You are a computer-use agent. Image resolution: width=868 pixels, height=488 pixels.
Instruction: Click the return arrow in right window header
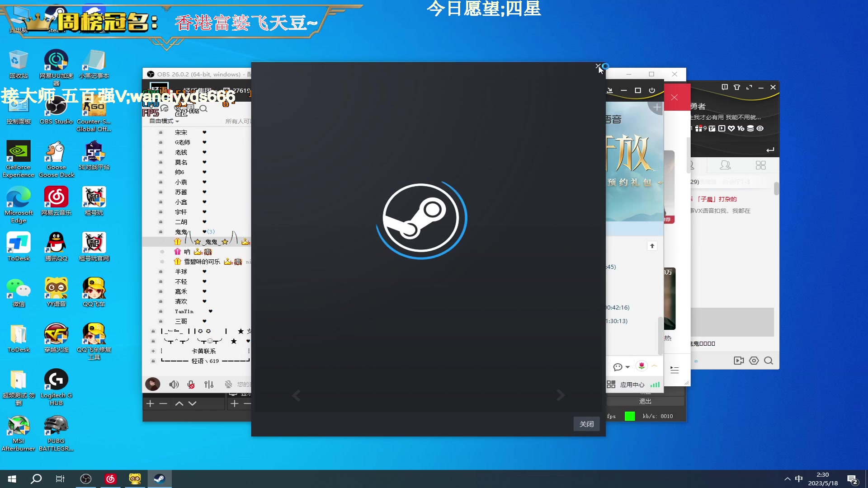tap(770, 150)
